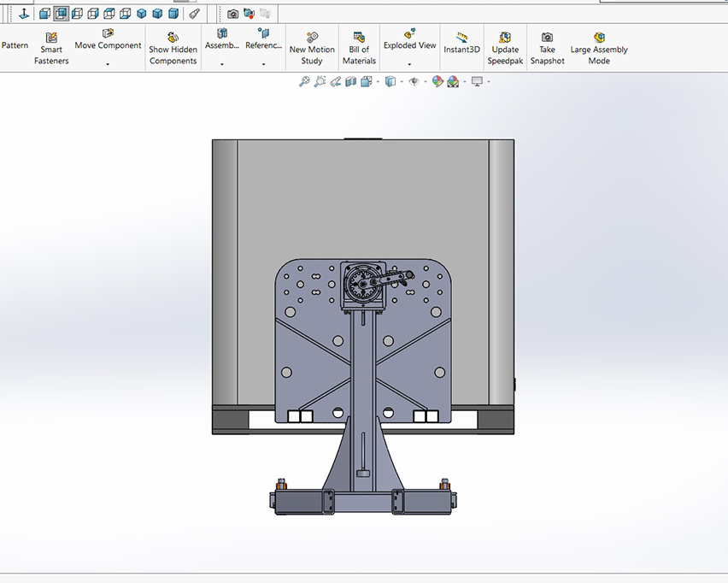Image resolution: width=728 pixels, height=583 pixels.
Task: Switch to Left standard view
Action: click(77, 14)
